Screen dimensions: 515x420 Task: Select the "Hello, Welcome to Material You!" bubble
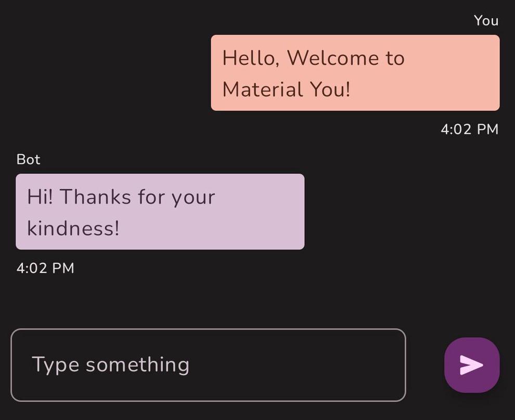354,73
